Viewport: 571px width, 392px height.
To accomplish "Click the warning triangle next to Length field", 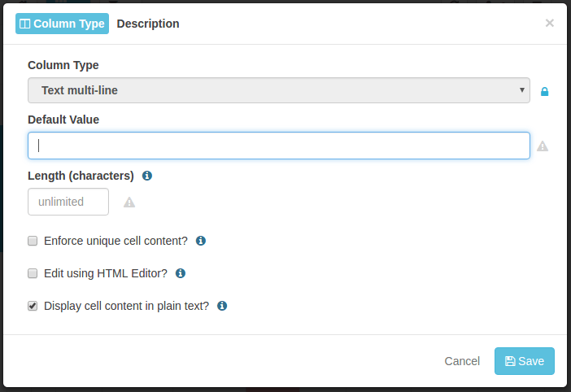I will [x=129, y=203].
